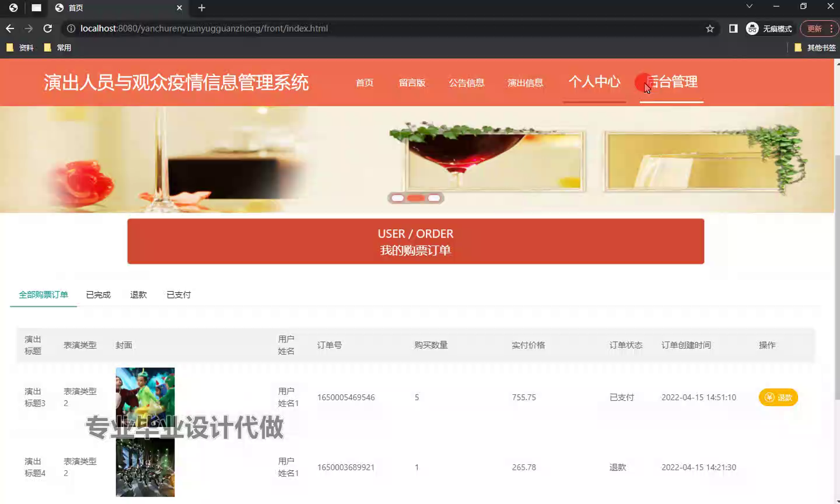Open the 其他书签 bookmarks folder

click(x=815, y=48)
